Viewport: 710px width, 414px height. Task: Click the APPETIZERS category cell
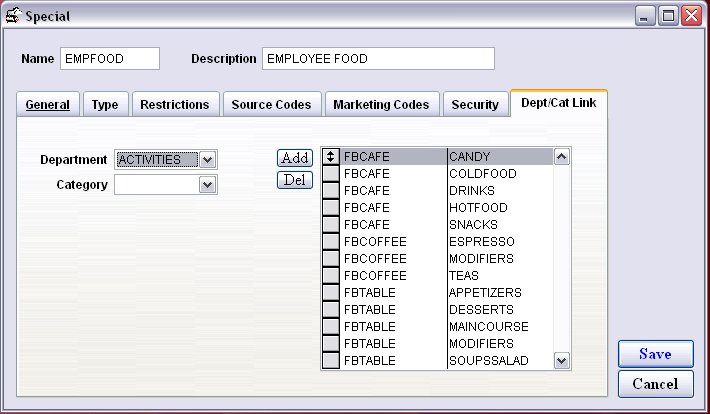click(x=500, y=293)
